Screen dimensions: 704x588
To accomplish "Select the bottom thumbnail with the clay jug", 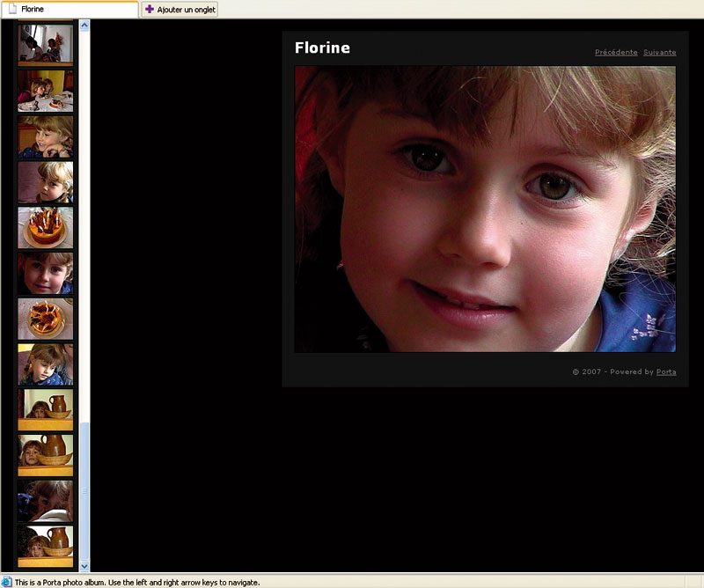I will [x=46, y=547].
